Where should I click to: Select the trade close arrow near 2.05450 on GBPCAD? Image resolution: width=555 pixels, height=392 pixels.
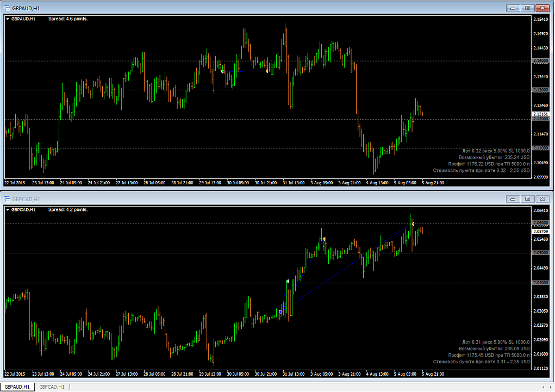tap(323, 239)
